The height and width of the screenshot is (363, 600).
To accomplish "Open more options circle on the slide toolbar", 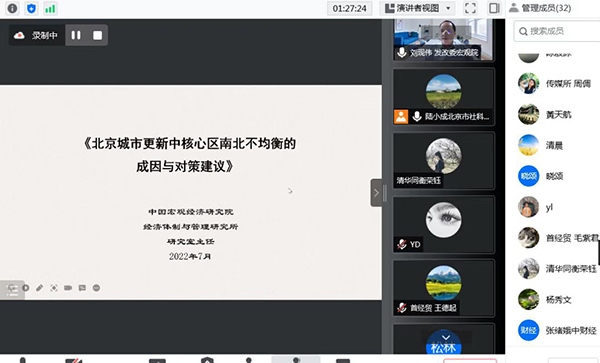I will (96, 288).
